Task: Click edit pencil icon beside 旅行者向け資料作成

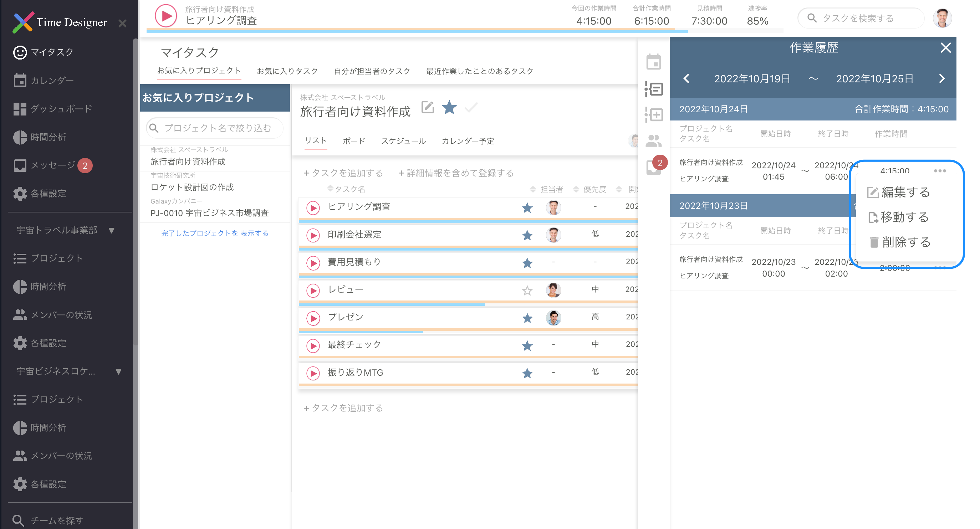Action: 428,108
